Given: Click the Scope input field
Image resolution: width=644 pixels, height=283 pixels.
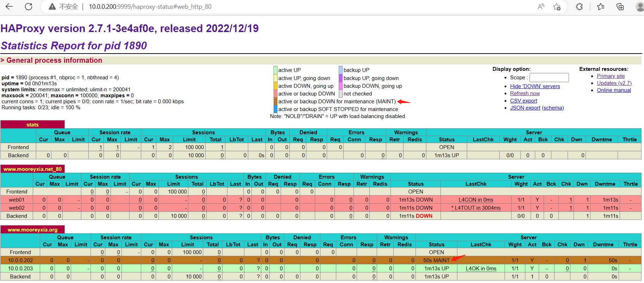Looking at the screenshot, I should (x=549, y=78).
